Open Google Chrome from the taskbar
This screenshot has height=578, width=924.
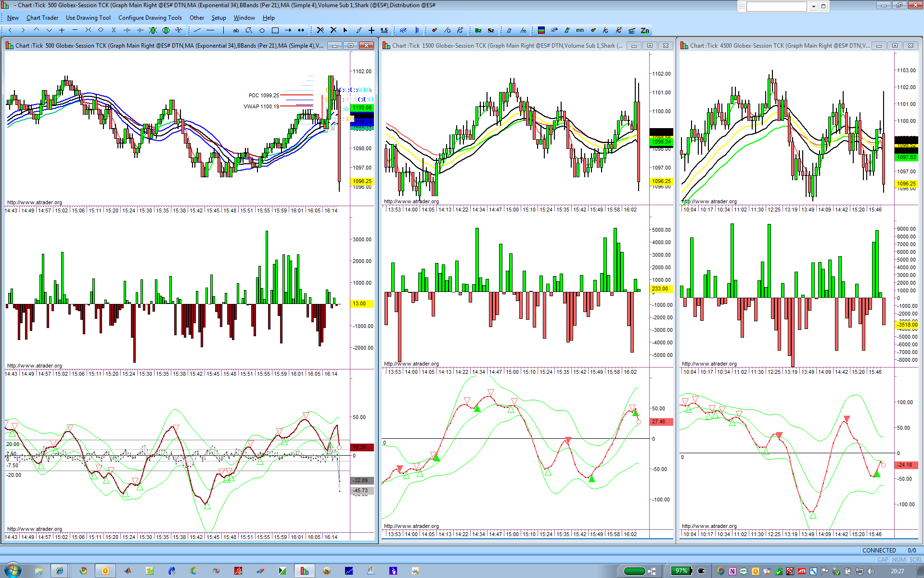83,571
